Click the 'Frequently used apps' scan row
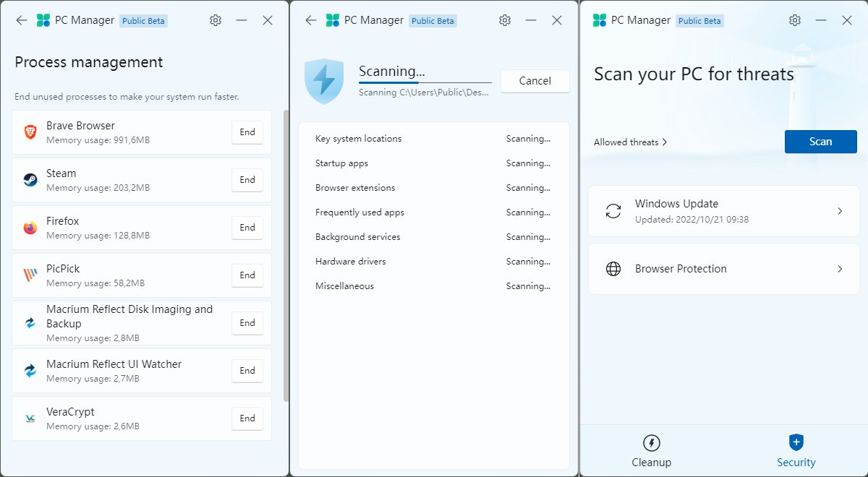This screenshot has height=477, width=868. (434, 212)
